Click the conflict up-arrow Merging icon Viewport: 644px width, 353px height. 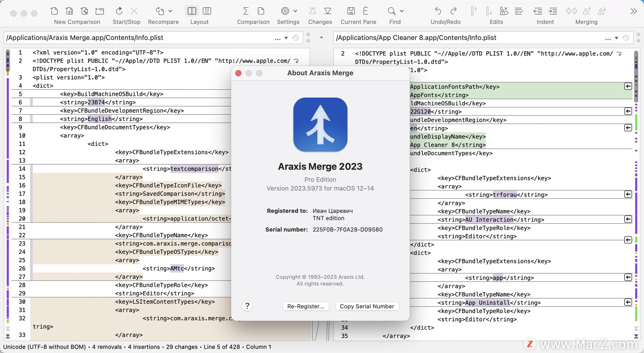click(x=587, y=11)
